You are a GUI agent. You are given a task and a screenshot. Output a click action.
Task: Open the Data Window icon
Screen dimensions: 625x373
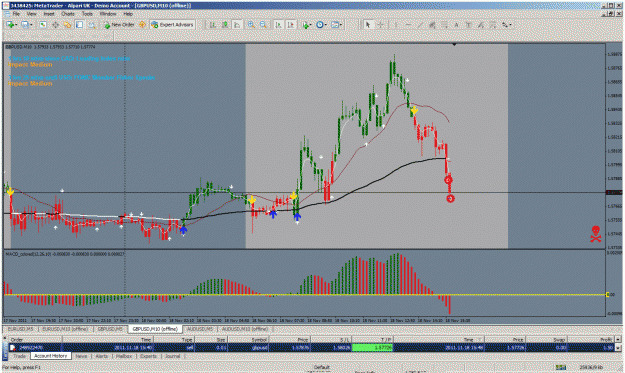tap(55, 25)
